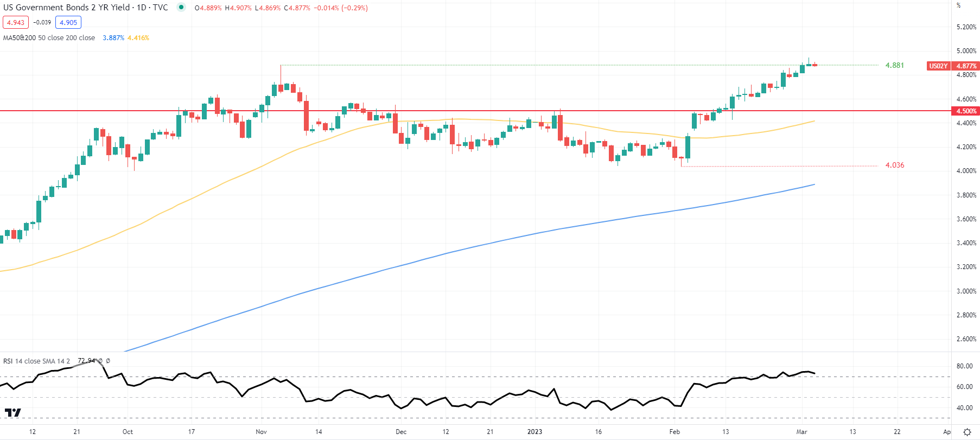Image resolution: width=980 pixels, height=440 pixels.
Task: Click the 4.416% yellow MA value
Action: [x=138, y=38]
